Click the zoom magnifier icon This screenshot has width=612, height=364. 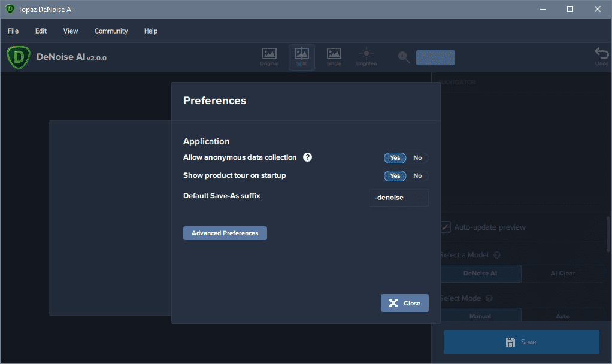click(x=404, y=57)
